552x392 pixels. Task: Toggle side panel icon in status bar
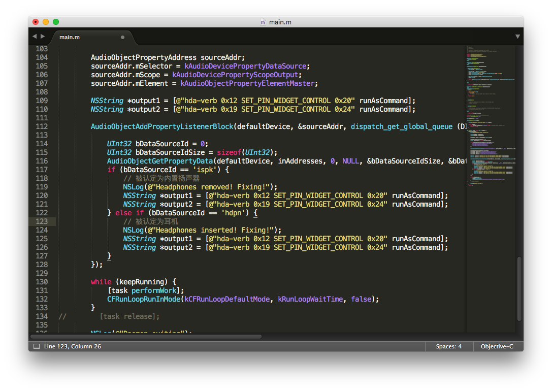[36, 347]
